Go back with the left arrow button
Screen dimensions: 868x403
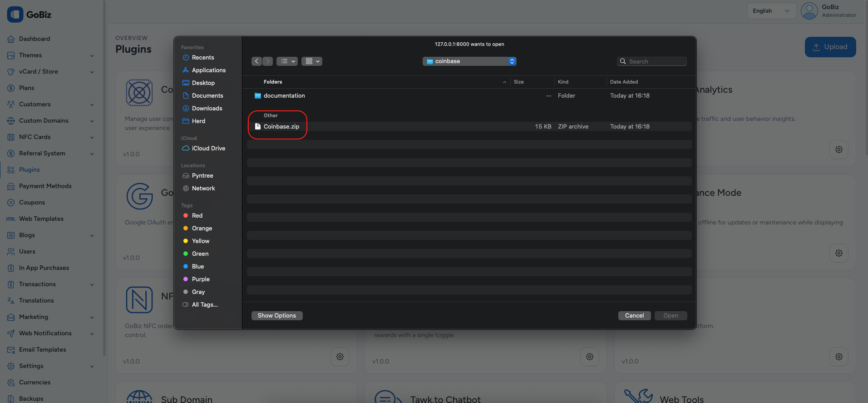point(257,61)
